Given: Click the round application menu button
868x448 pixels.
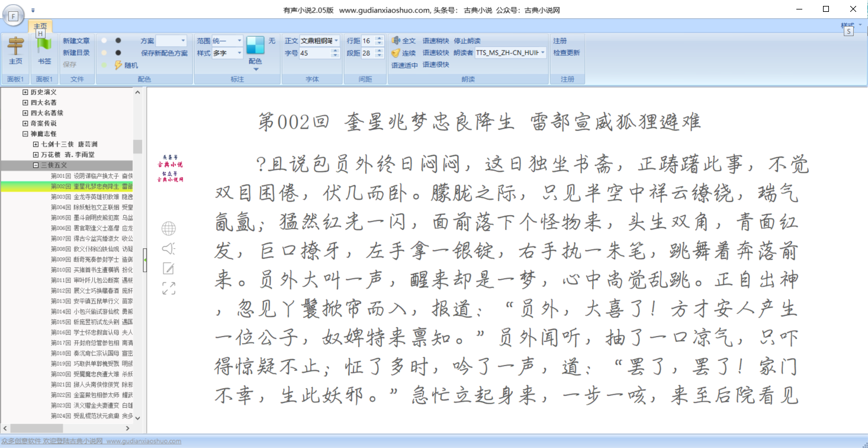Looking at the screenshot, I should click(13, 15).
